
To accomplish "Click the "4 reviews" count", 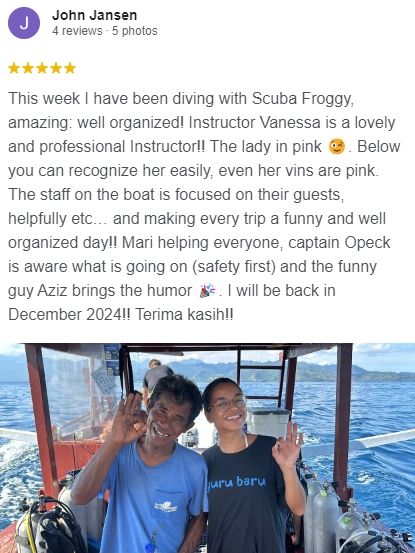I will click(77, 31).
